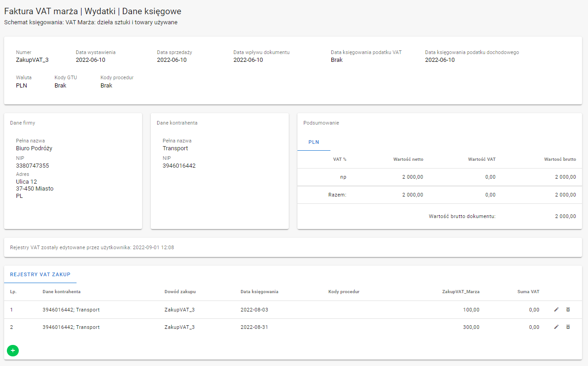Click the Suma VAT column header

[x=528, y=292]
